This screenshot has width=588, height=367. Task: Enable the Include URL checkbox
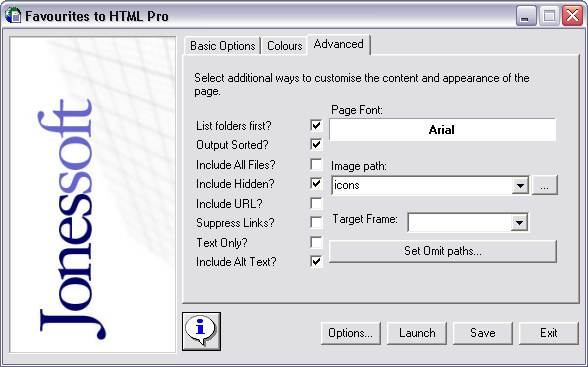pos(316,203)
